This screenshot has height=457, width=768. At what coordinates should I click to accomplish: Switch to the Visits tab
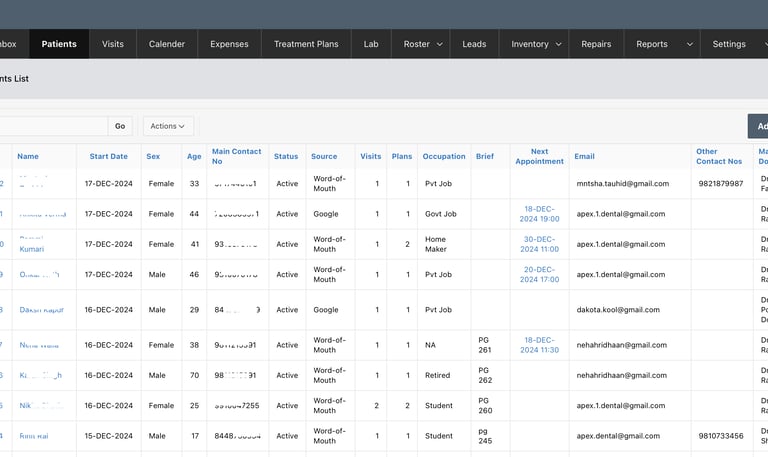point(113,44)
